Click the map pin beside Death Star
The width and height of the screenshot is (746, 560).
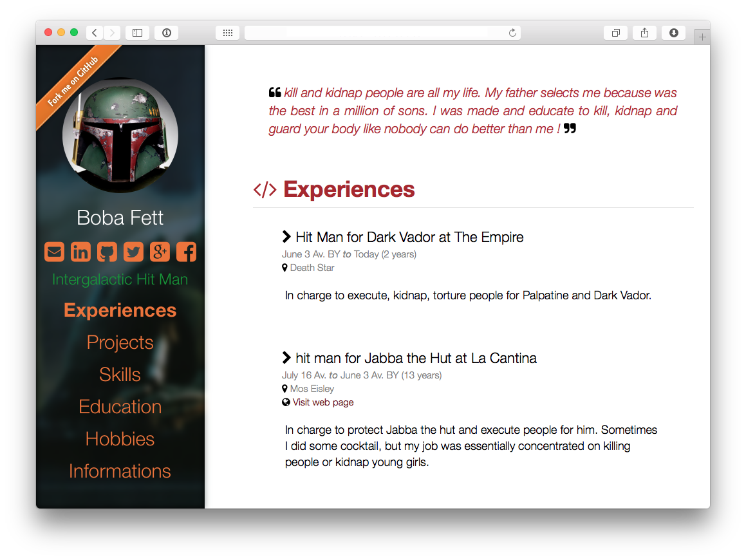[284, 267]
